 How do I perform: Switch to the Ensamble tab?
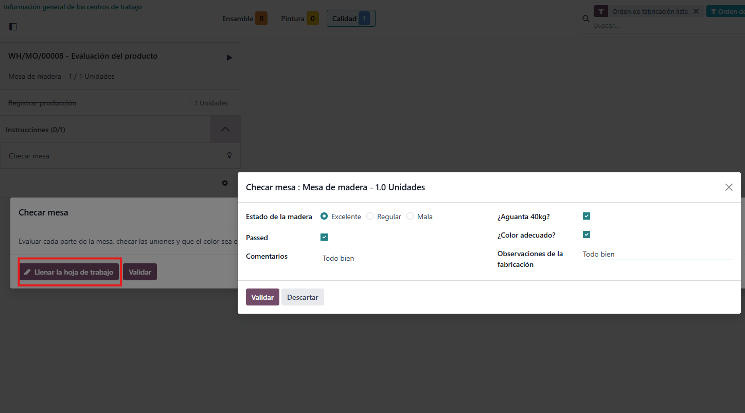click(x=244, y=19)
